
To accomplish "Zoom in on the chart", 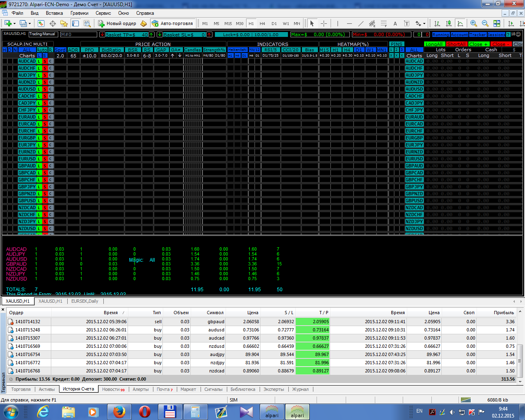I will pyautogui.click(x=474, y=23).
